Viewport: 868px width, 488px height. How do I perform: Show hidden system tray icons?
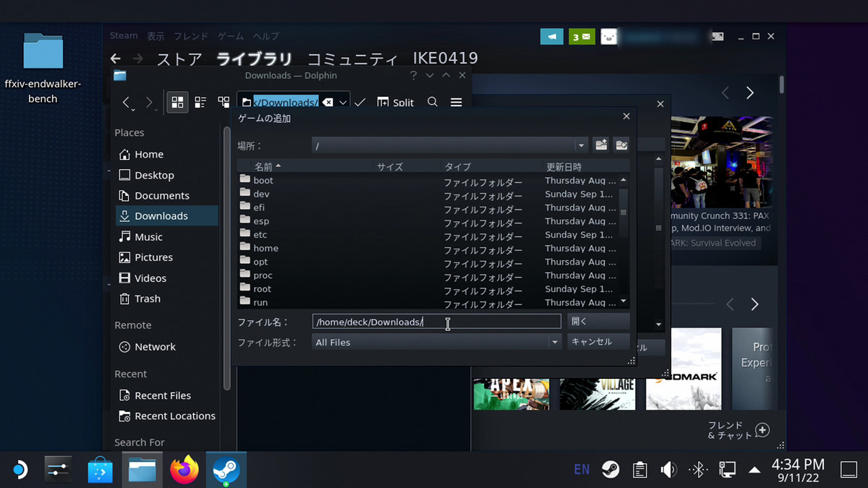[755, 470]
